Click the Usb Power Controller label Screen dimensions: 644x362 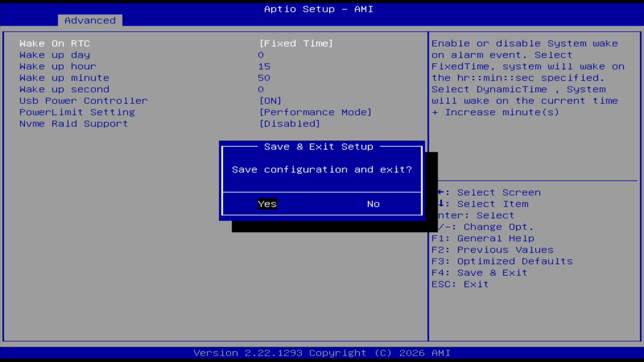84,101
